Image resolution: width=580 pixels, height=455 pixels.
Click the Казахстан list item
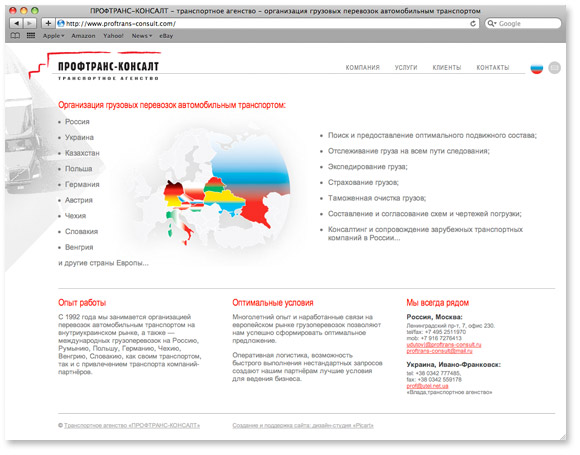[82, 153]
